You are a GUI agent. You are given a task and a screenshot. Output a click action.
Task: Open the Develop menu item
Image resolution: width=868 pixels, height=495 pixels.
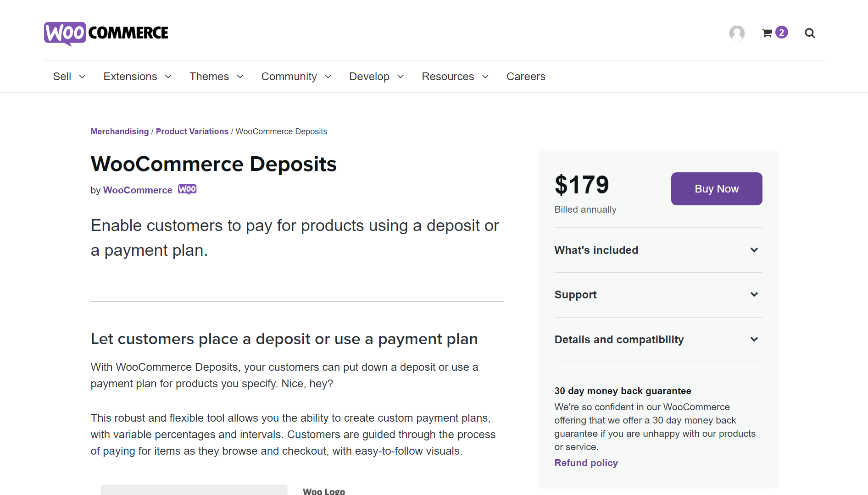point(369,77)
